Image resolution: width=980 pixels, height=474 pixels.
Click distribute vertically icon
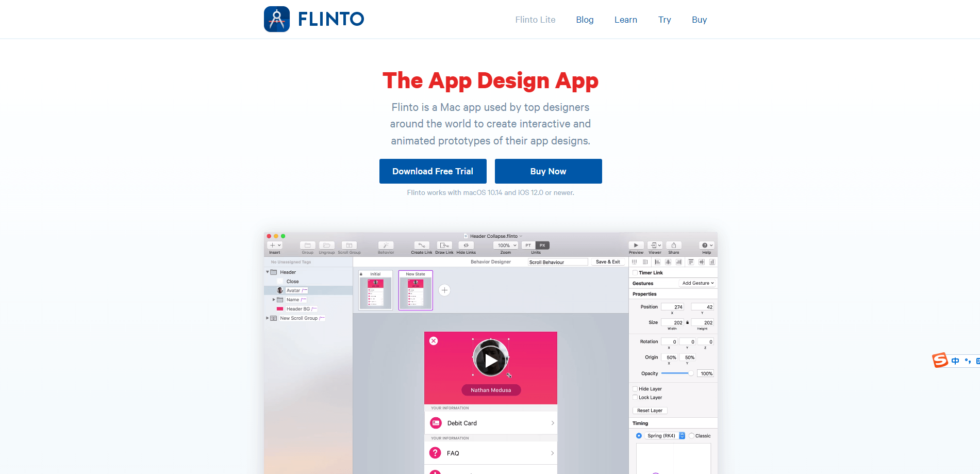pos(645,262)
